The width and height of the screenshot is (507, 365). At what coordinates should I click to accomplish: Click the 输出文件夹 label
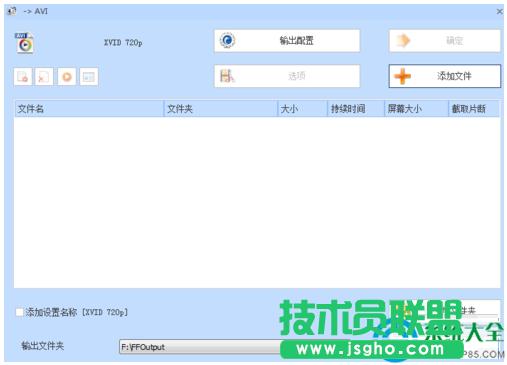(42, 346)
